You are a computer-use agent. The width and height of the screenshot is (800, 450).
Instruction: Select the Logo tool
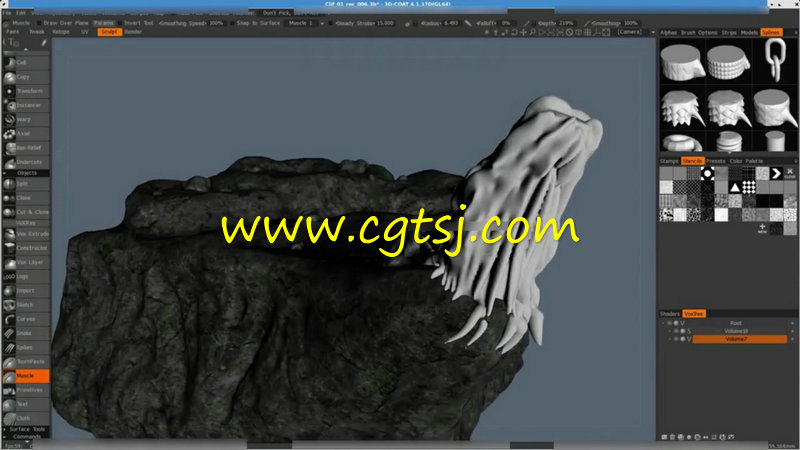click(26, 277)
